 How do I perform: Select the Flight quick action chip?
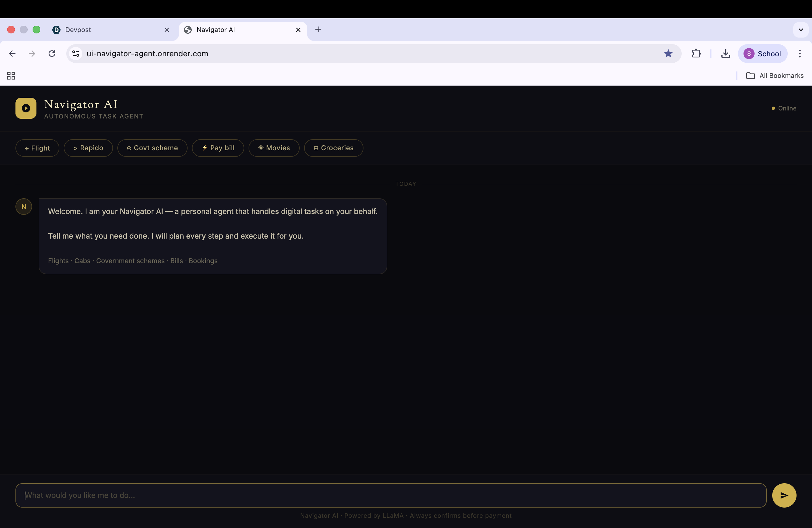pyautogui.click(x=37, y=148)
